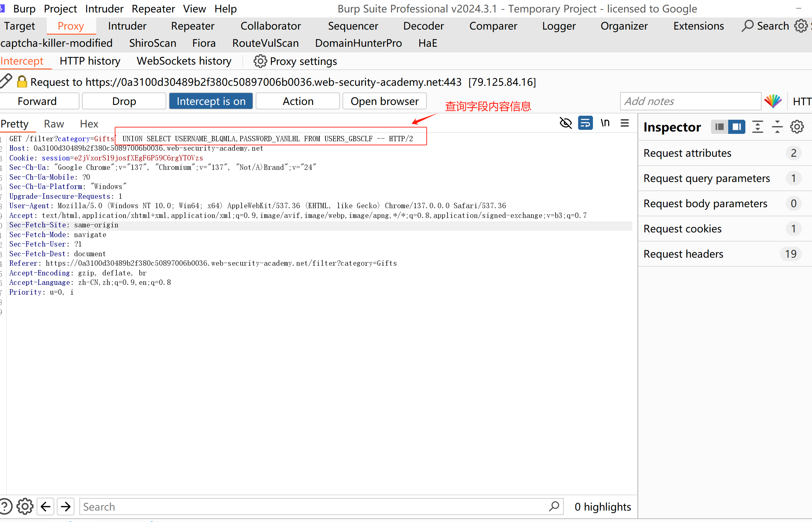Expand the Request headers section
The image size is (812, 522).
pos(683,254)
